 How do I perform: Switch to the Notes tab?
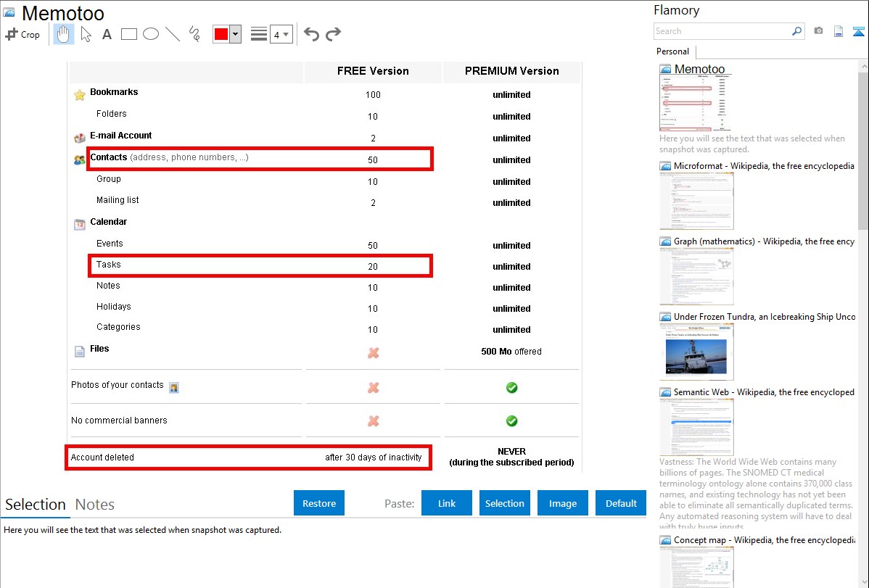[x=95, y=505]
